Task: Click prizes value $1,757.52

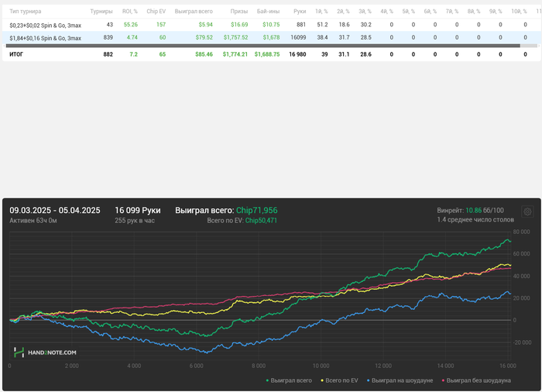Action: click(235, 37)
